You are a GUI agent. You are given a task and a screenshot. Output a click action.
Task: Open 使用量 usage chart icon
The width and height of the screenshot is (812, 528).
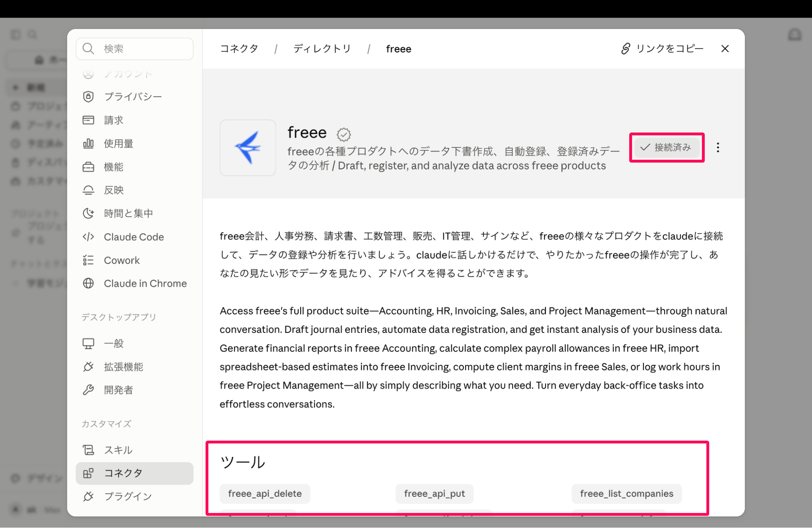click(x=88, y=143)
